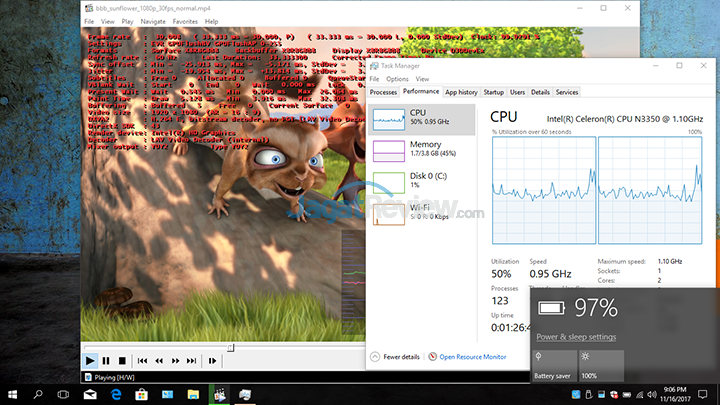Skip to previous track in player
The image size is (720, 405).
coord(143,360)
